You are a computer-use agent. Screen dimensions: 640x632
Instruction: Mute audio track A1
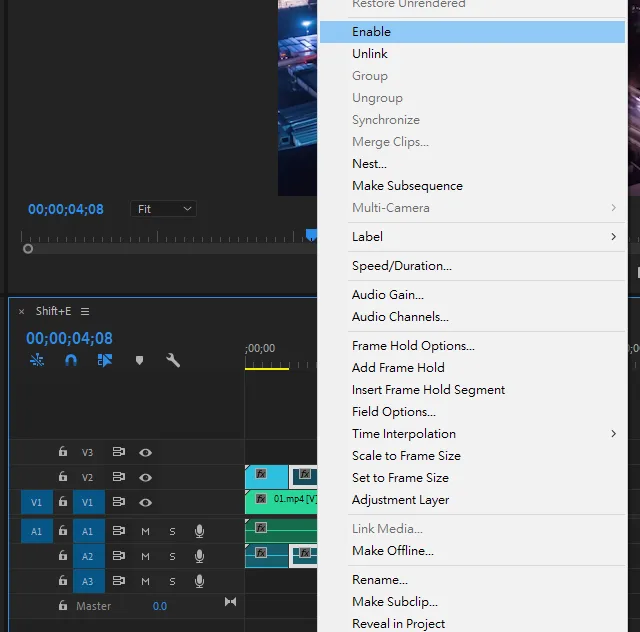pos(145,532)
